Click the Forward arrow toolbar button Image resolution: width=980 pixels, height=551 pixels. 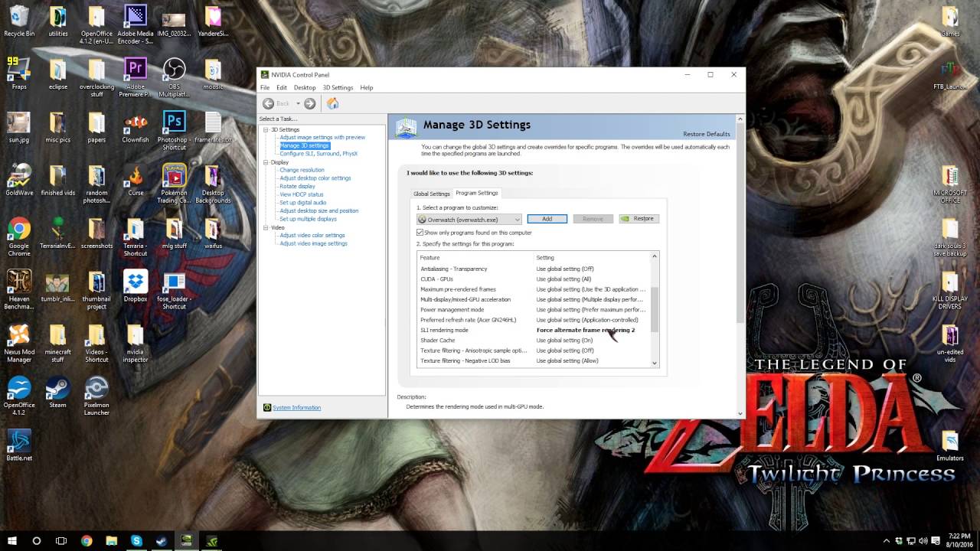[309, 103]
